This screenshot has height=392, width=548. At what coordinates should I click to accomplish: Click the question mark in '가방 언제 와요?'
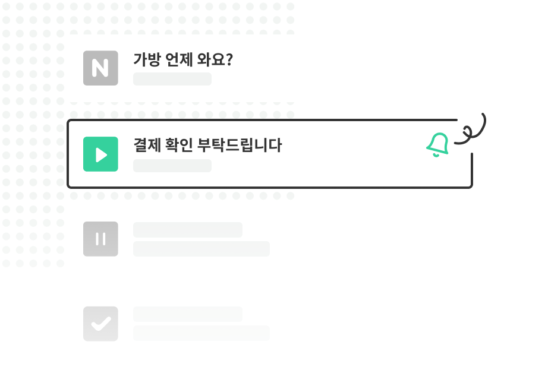coord(229,59)
